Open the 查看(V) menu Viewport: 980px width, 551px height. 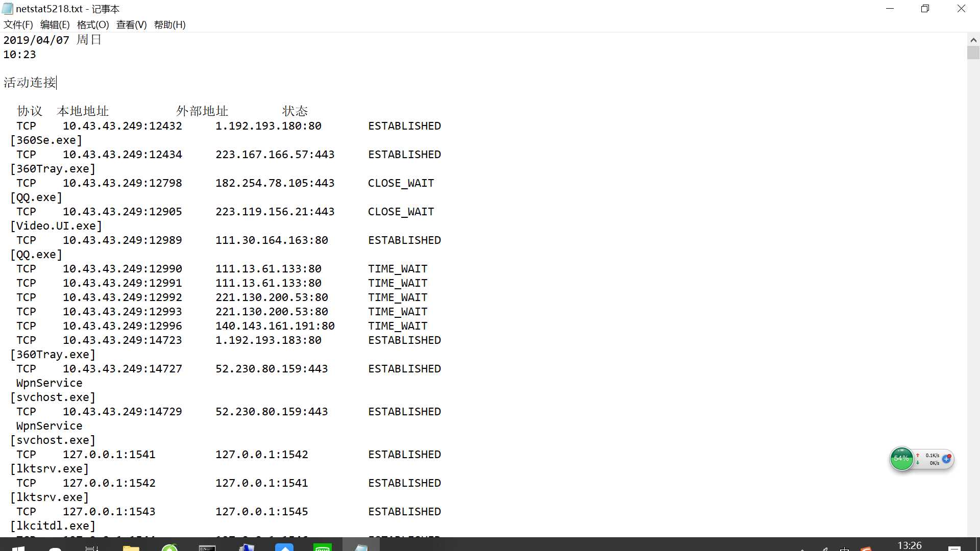[131, 25]
